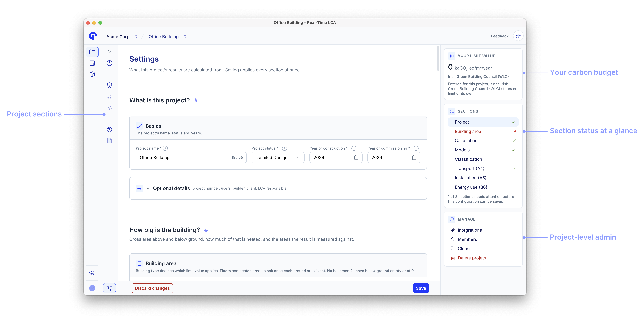Open the recycling arrows icon
This screenshot has height=325, width=644.
coord(109,108)
